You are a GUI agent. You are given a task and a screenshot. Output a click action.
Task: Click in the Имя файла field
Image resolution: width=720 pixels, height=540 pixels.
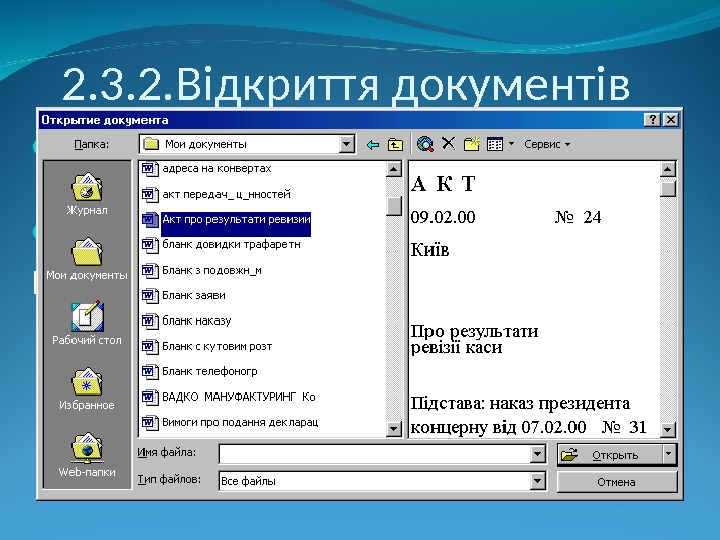[x=374, y=454]
